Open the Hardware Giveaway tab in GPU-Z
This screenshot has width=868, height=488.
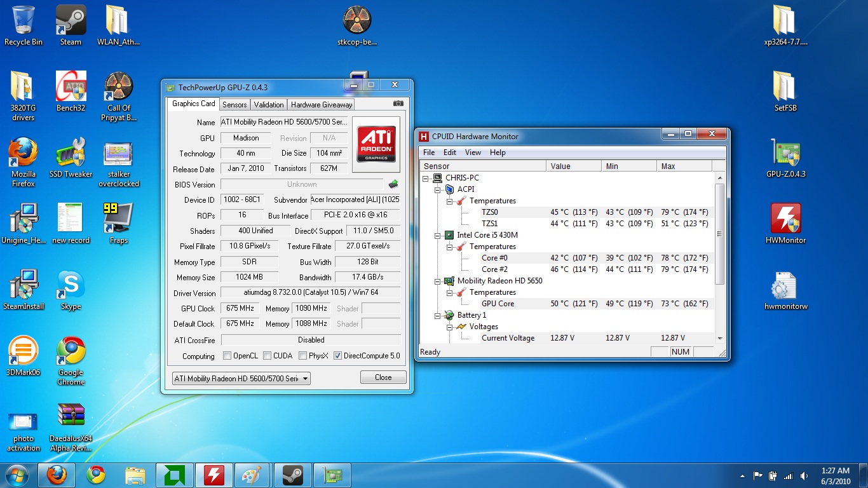coord(322,105)
